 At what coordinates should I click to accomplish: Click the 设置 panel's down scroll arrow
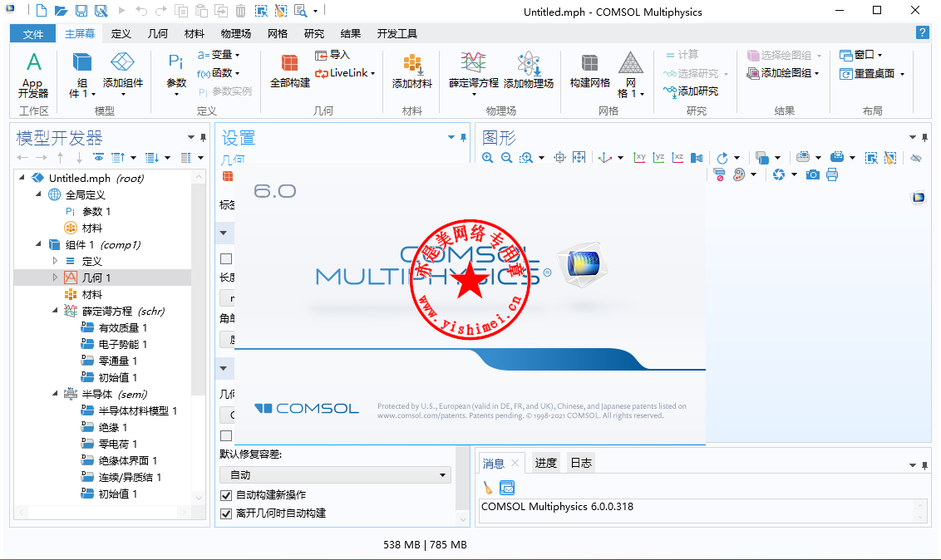pyautogui.click(x=463, y=519)
